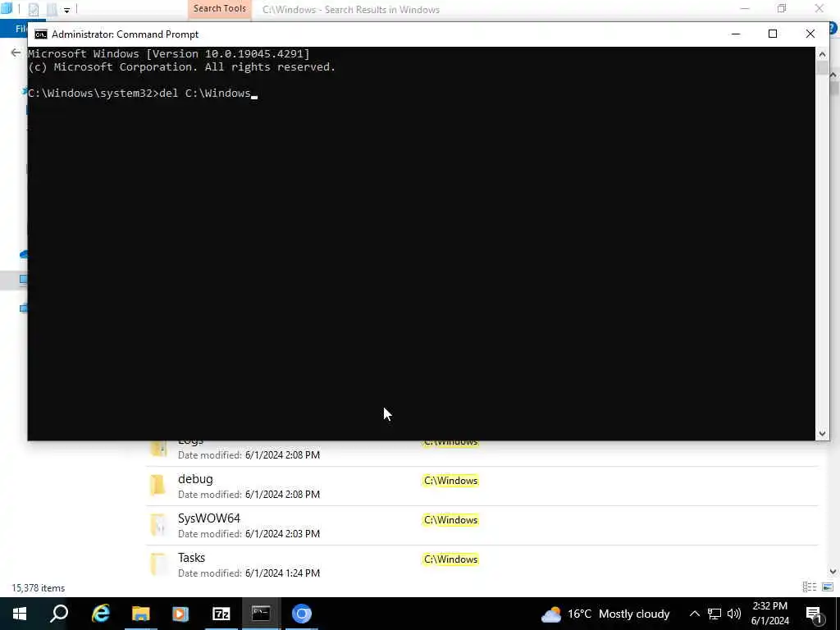The width and height of the screenshot is (840, 630).
Task: Switch Explorer to details view icon
Action: coord(810,587)
